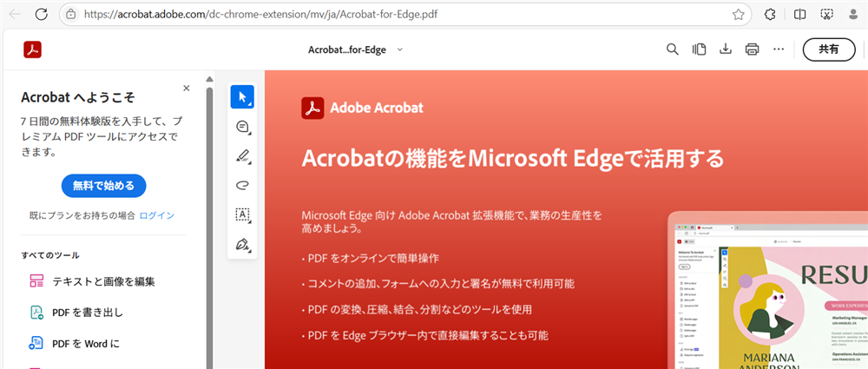Viewport: 868px width, 369px height.
Task: Select the arrow selection tool
Action: click(242, 96)
